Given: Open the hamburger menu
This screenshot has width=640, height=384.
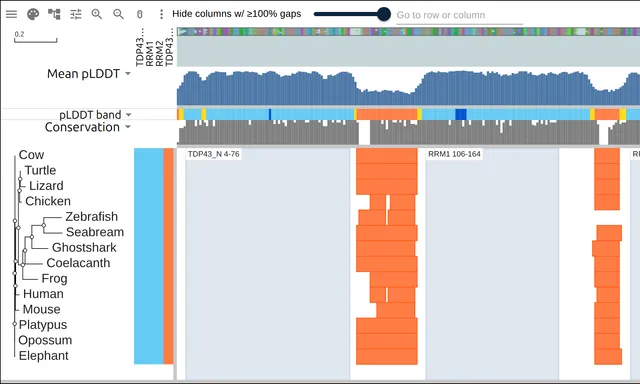Looking at the screenshot, I should (11, 14).
